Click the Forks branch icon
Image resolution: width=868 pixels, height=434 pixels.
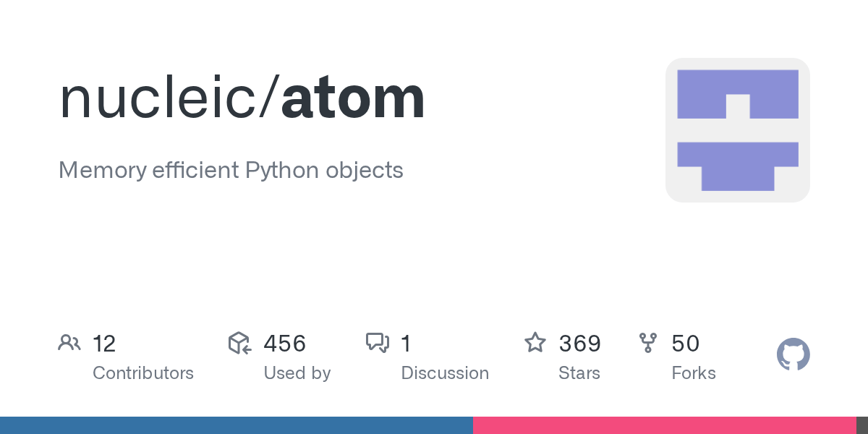coord(648,343)
